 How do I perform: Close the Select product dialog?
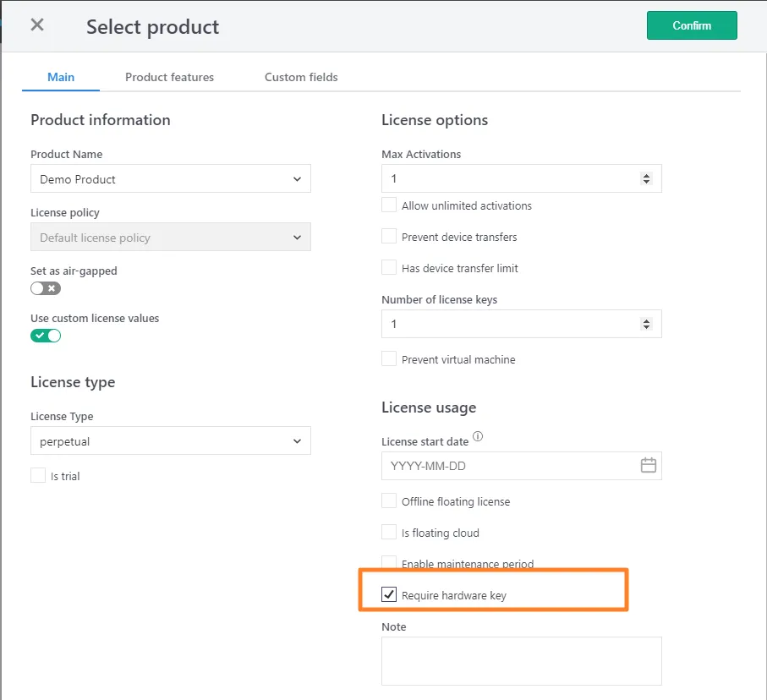coord(37,25)
